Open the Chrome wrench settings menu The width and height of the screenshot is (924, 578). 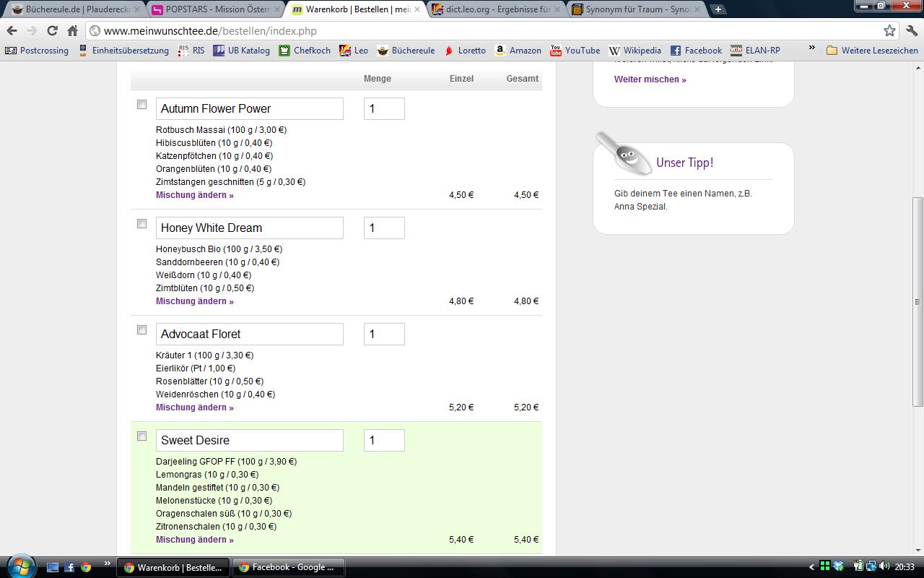tap(911, 30)
